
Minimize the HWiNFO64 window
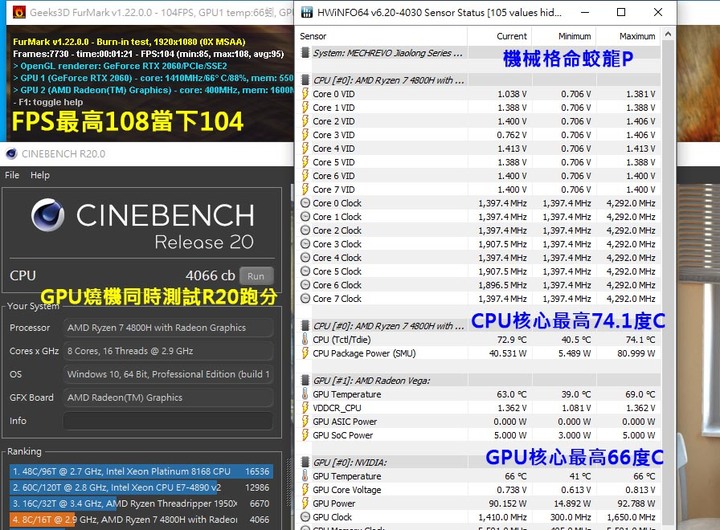click(585, 12)
